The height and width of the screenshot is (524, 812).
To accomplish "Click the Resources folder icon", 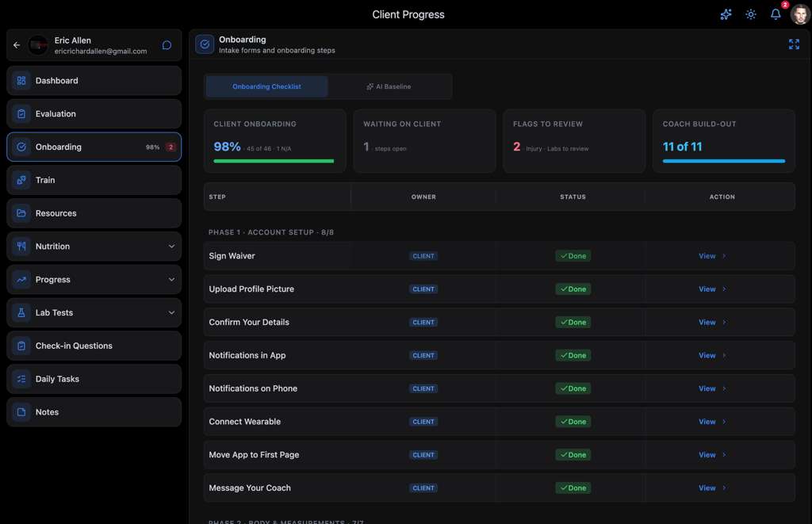I will point(21,213).
